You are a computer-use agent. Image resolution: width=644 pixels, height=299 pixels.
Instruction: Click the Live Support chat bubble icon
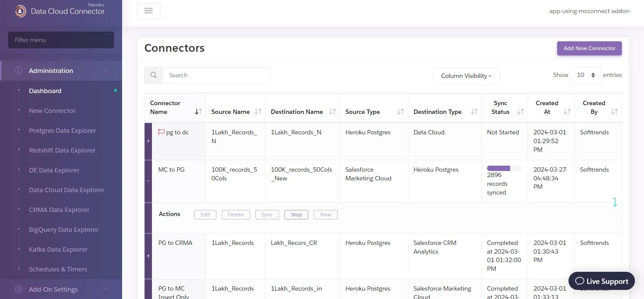(x=580, y=281)
